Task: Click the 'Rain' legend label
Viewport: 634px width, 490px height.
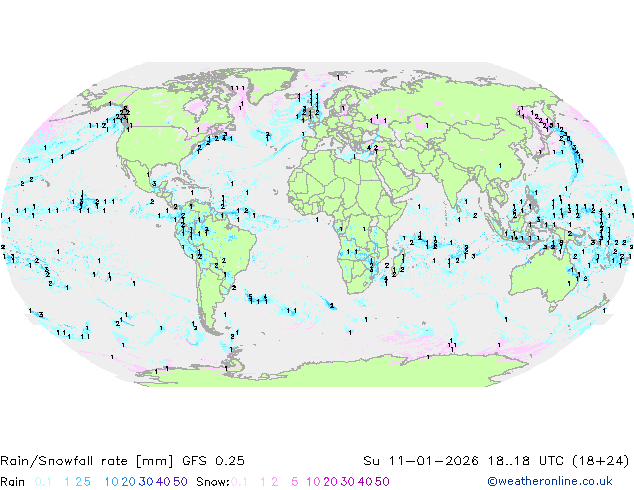Action: [13, 482]
